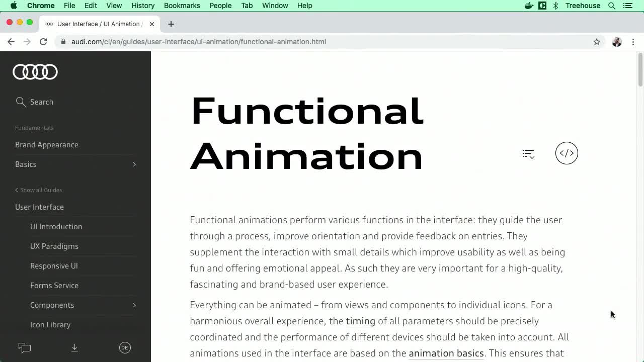
Task: Open the table of contents list icon
Action: tap(528, 154)
